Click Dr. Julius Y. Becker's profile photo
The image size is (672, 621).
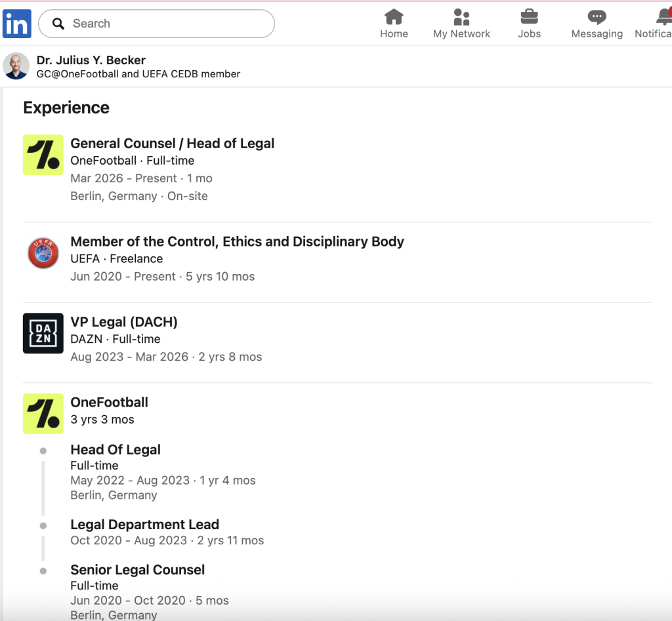coord(16,66)
